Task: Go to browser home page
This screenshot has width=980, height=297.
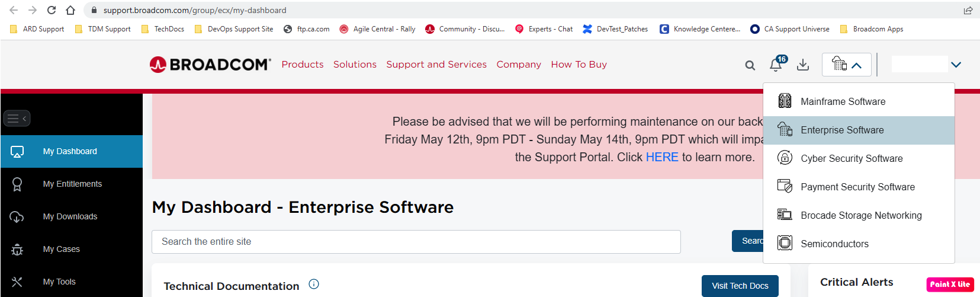Action: (70, 10)
